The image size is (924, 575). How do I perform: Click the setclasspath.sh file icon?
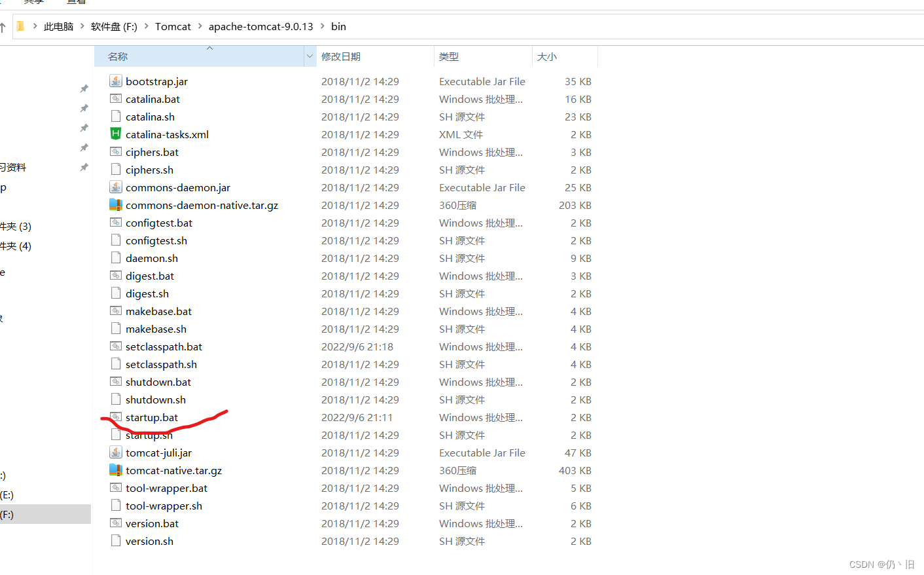(x=116, y=364)
